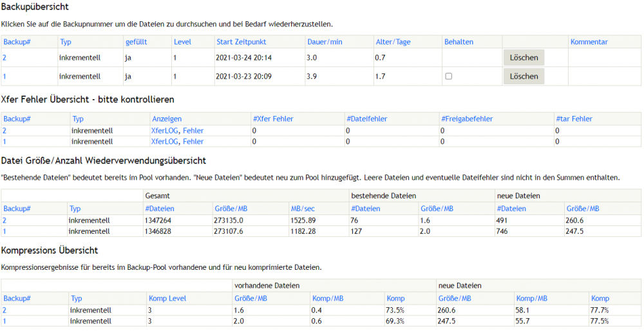Select total size 273107.6
The width and height of the screenshot is (644, 331).
(x=229, y=231)
